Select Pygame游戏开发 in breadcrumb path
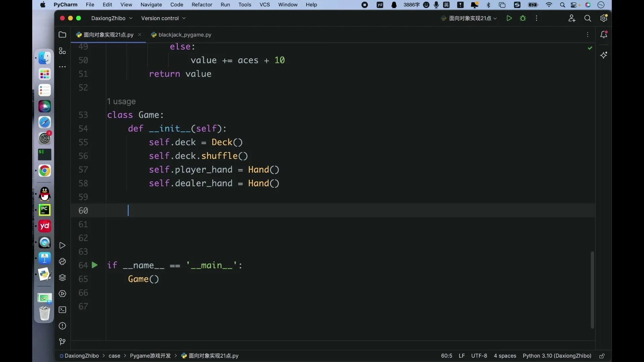The image size is (644, 362). point(150,356)
